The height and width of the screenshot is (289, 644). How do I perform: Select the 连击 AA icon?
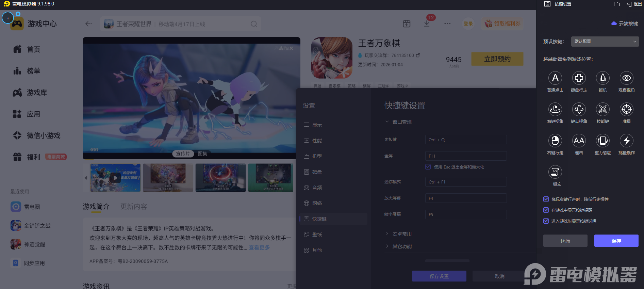579,141
